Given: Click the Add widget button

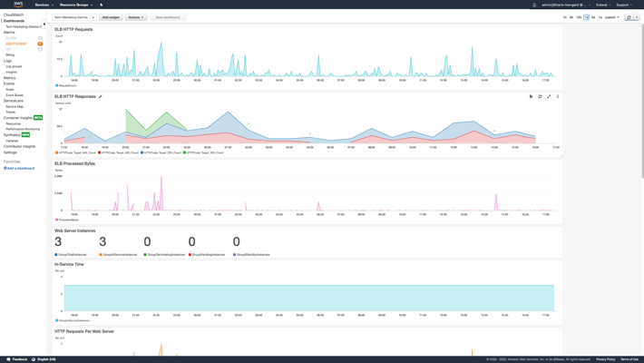Looking at the screenshot, I should pyautogui.click(x=111, y=17).
